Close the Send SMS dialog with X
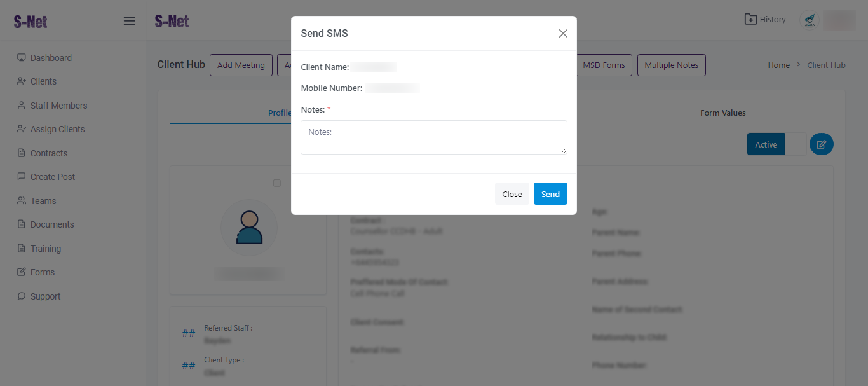This screenshot has height=386, width=868. click(563, 34)
